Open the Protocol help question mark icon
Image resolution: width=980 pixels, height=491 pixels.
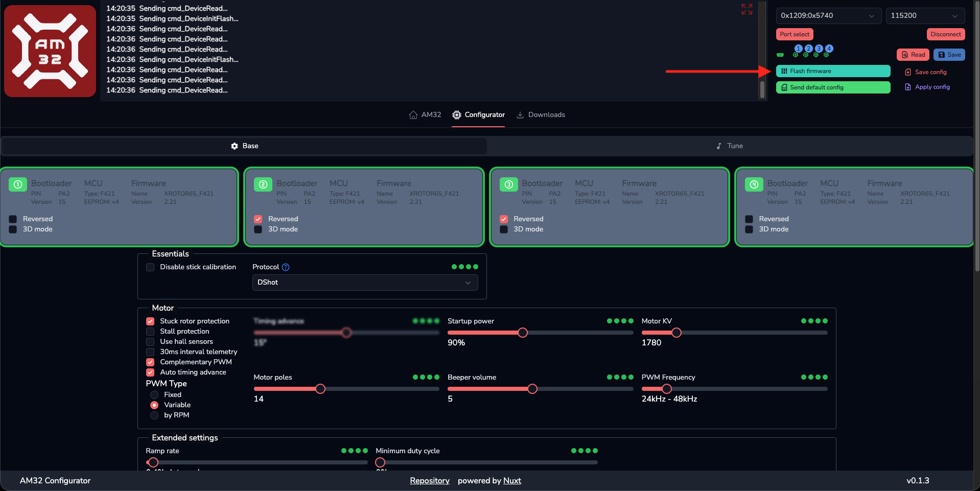click(x=286, y=267)
